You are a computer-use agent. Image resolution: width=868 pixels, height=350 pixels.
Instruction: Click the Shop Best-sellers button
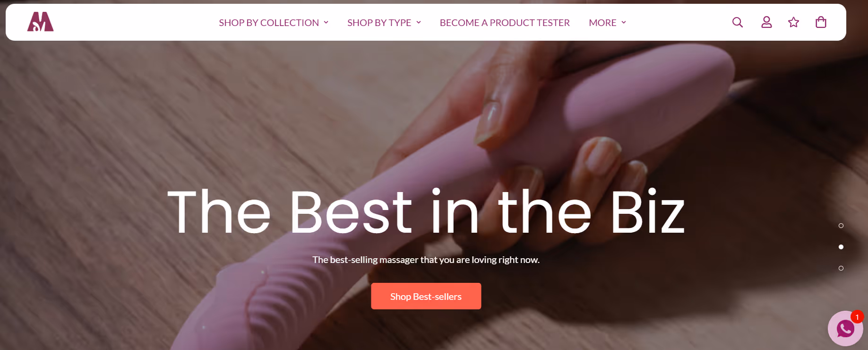426,296
